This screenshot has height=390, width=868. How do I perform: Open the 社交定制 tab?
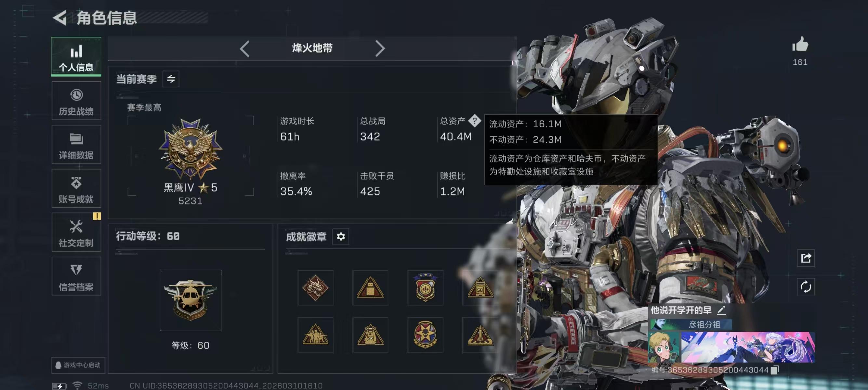[x=76, y=232]
